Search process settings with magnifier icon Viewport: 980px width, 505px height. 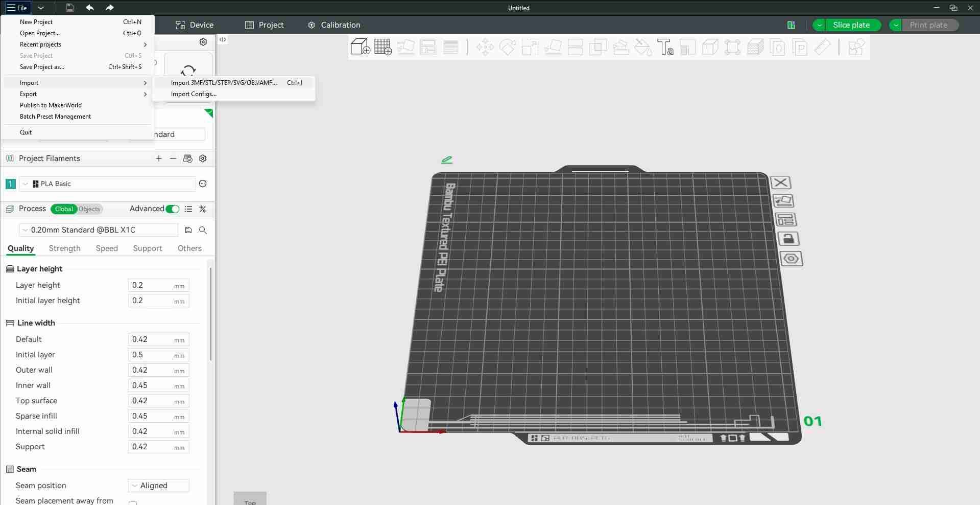(x=203, y=230)
